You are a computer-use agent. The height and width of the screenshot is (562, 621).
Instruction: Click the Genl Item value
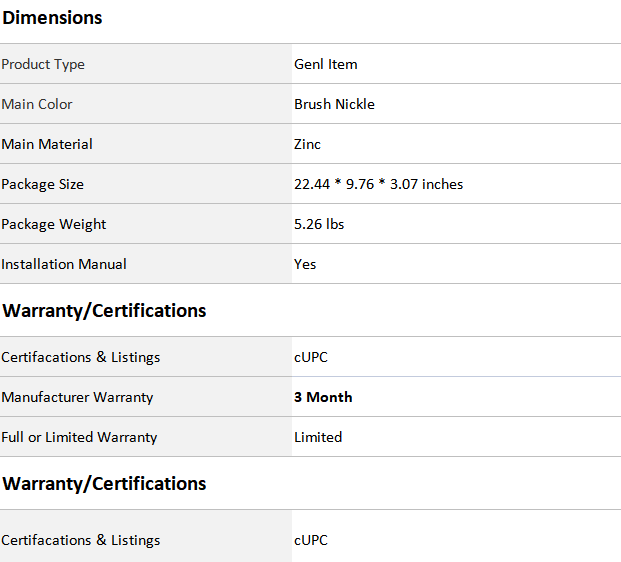point(326,64)
